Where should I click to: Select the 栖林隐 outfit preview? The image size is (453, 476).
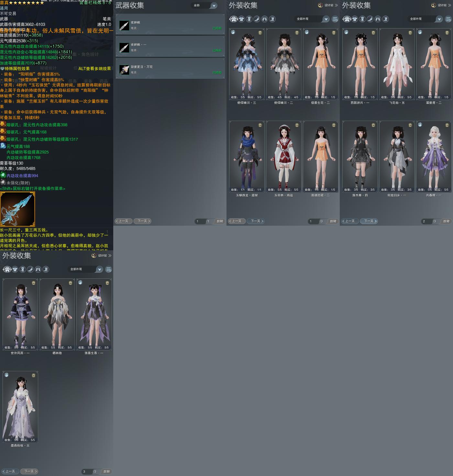tap(57, 314)
